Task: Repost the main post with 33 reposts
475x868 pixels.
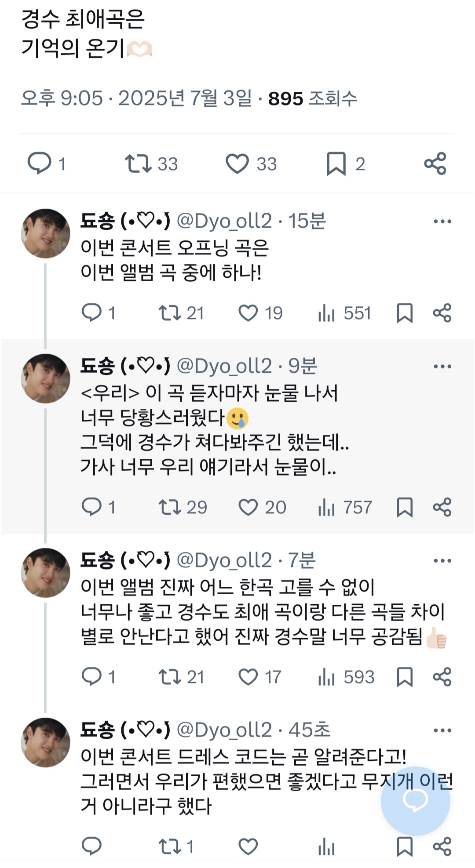Action: 138,163
